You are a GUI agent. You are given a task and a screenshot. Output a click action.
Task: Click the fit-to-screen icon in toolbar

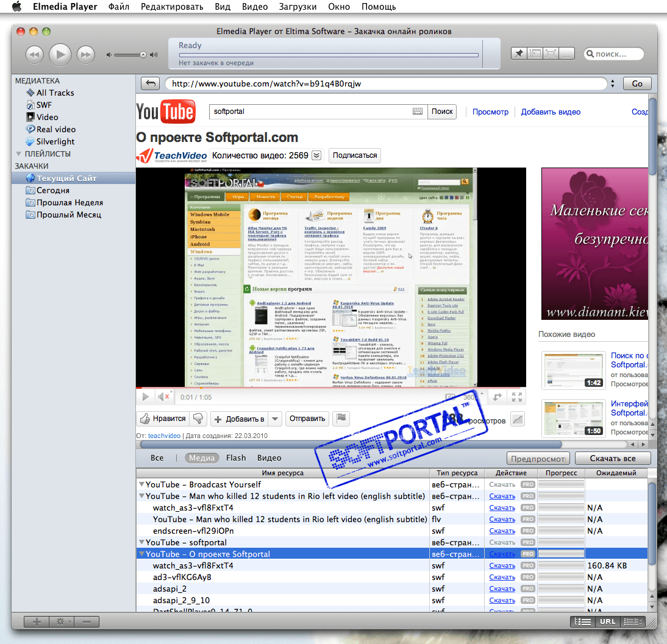point(551,54)
